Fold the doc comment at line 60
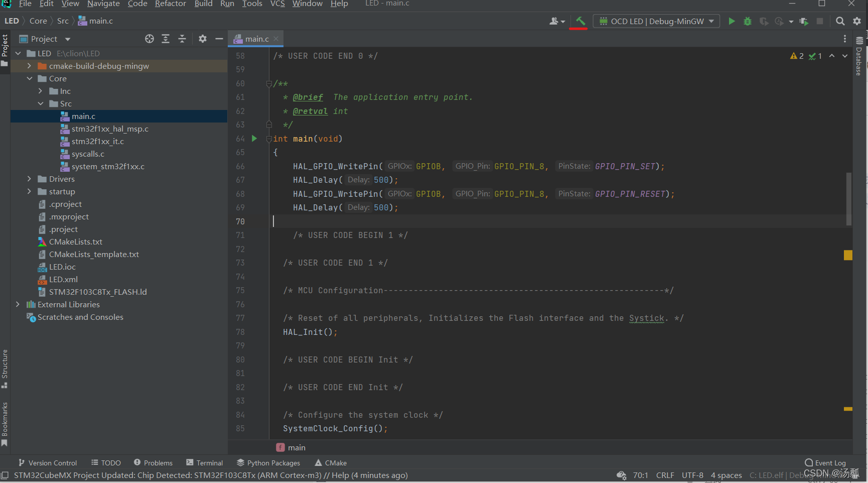 click(269, 83)
